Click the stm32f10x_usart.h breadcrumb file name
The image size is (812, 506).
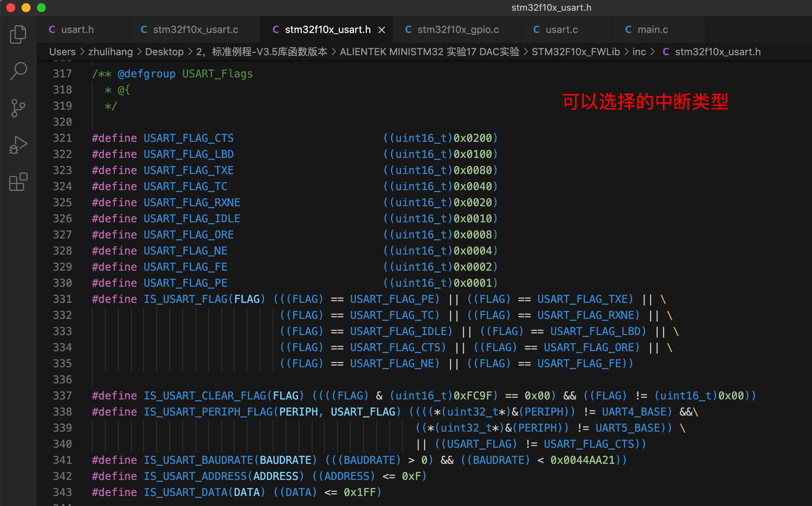click(718, 52)
